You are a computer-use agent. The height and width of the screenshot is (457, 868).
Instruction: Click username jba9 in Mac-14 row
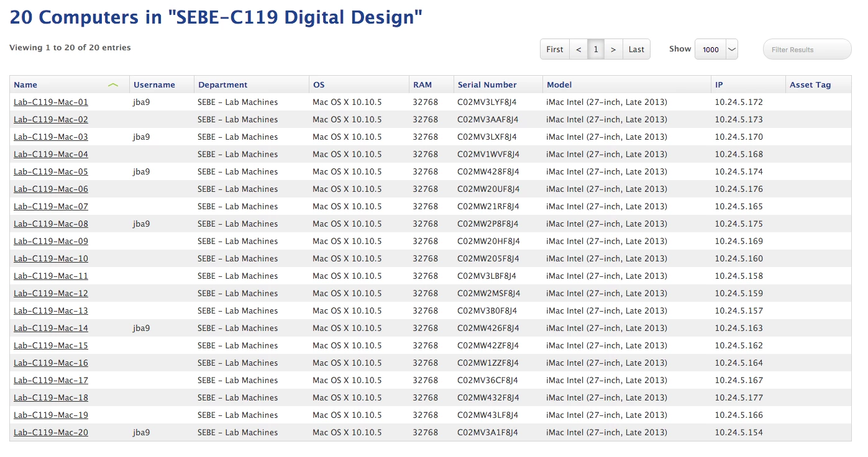(x=142, y=328)
